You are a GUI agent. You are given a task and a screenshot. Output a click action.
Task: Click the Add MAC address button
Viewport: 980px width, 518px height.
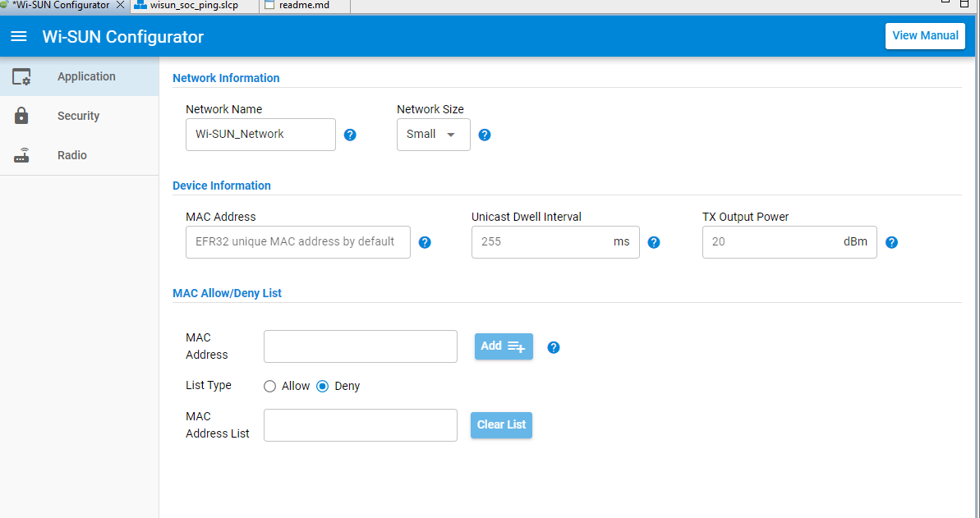click(x=503, y=346)
